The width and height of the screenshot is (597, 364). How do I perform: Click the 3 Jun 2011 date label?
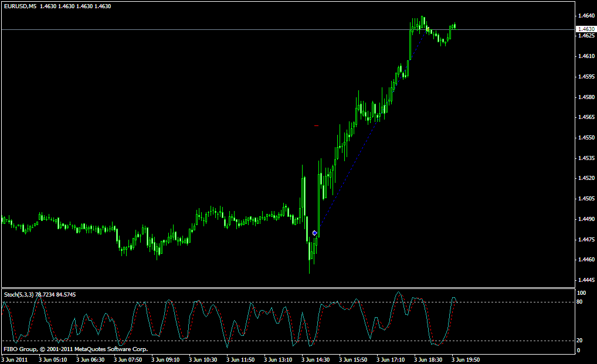(15, 359)
